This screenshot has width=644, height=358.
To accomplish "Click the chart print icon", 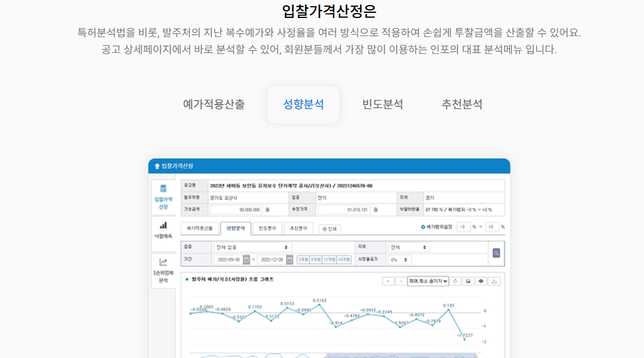I will point(481,281).
